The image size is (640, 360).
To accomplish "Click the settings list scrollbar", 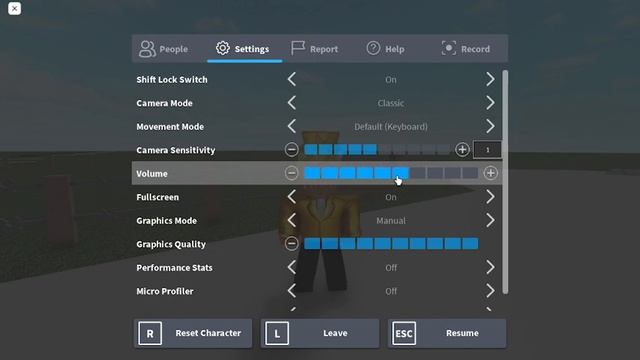I will 505,182.
